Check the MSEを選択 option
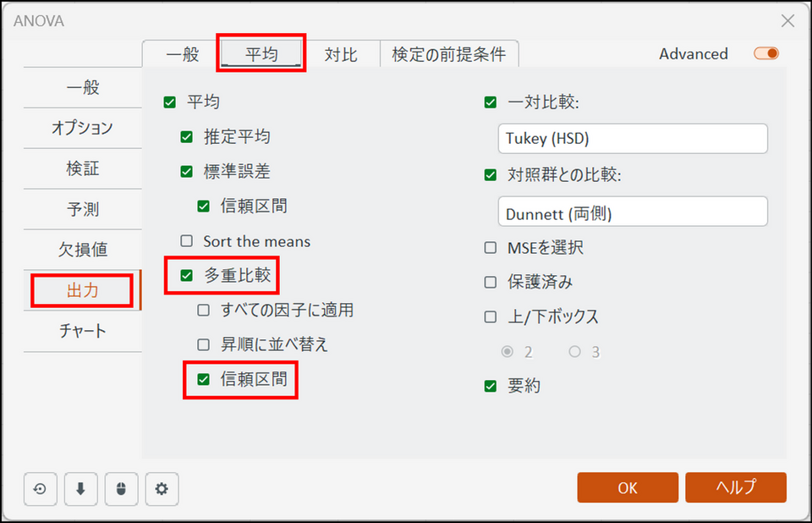 pos(491,248)
